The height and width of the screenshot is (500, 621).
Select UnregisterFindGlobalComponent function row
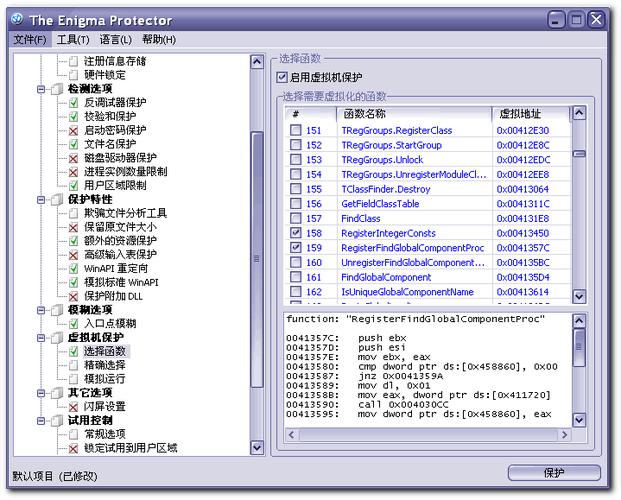pyautogui.click(x=428, y=262)
